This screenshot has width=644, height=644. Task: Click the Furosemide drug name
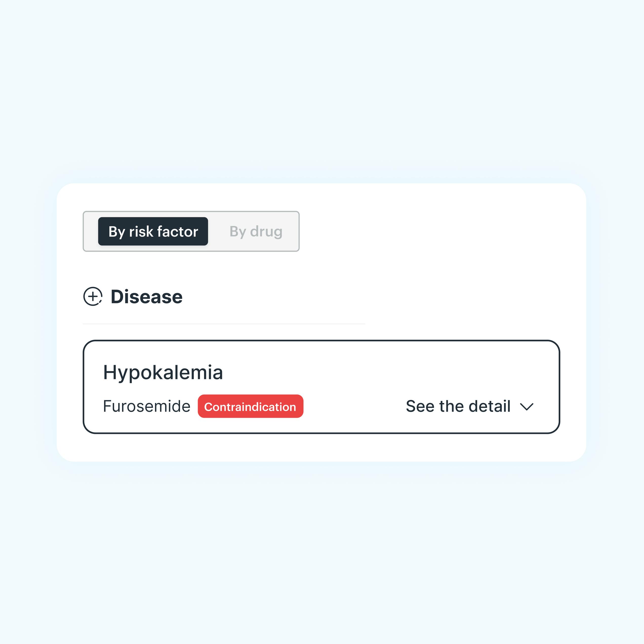point(146,406)
